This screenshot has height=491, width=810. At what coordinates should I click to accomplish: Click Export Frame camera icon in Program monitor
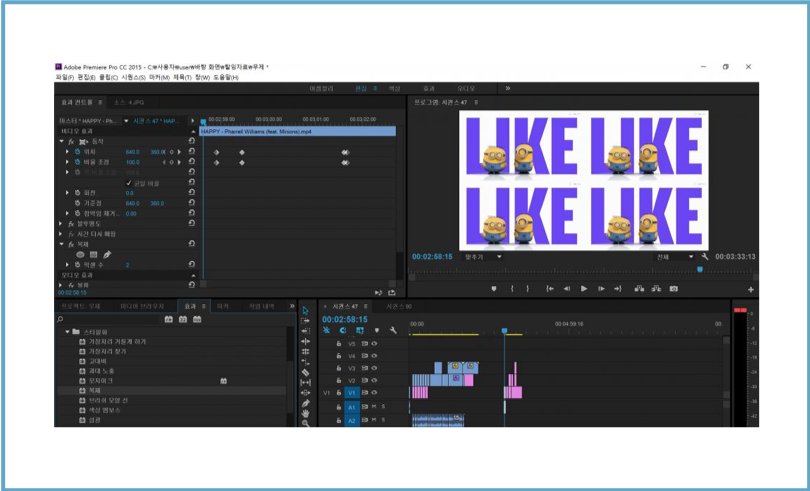point(674,289)
